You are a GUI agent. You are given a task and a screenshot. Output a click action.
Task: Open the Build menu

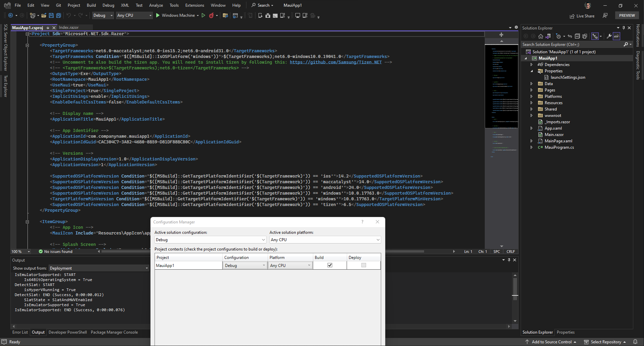click(x=91, y=5)
